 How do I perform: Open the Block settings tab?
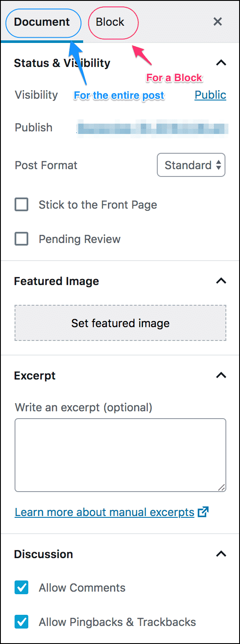[x=110, y=22]
